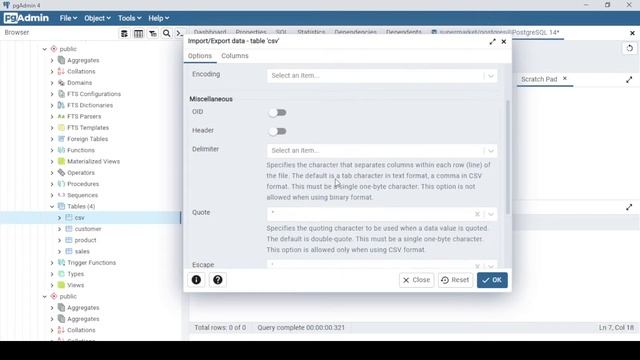Click the OK button
This screenshot has height=360, width=640.
click(x=492, y=280)
